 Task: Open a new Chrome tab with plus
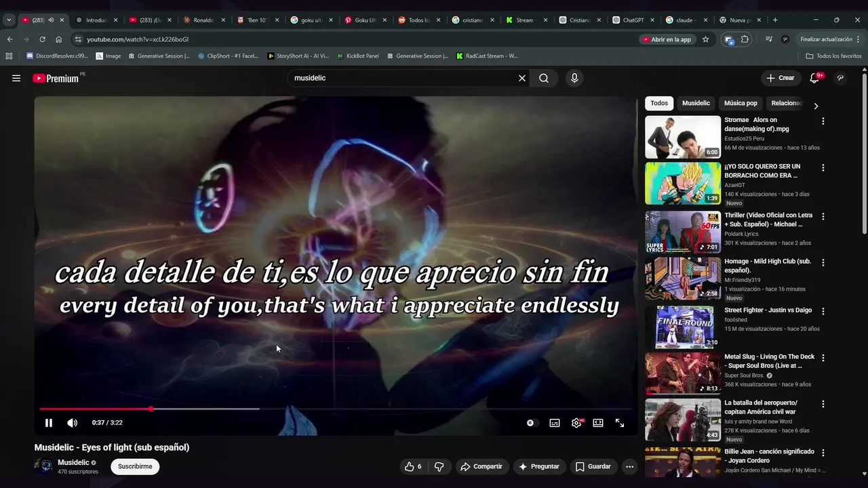click(775, 20)
